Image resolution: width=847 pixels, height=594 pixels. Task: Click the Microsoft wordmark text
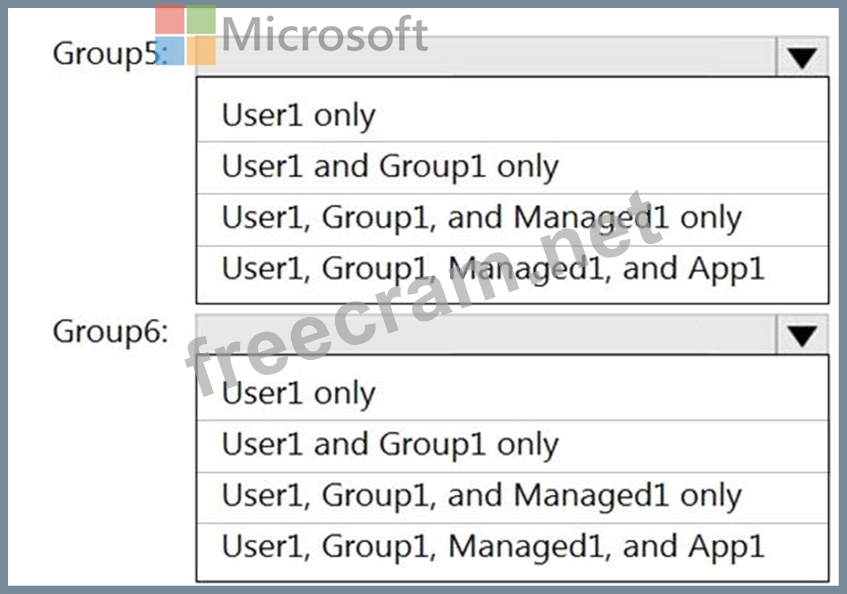click(x=325, y=35)
